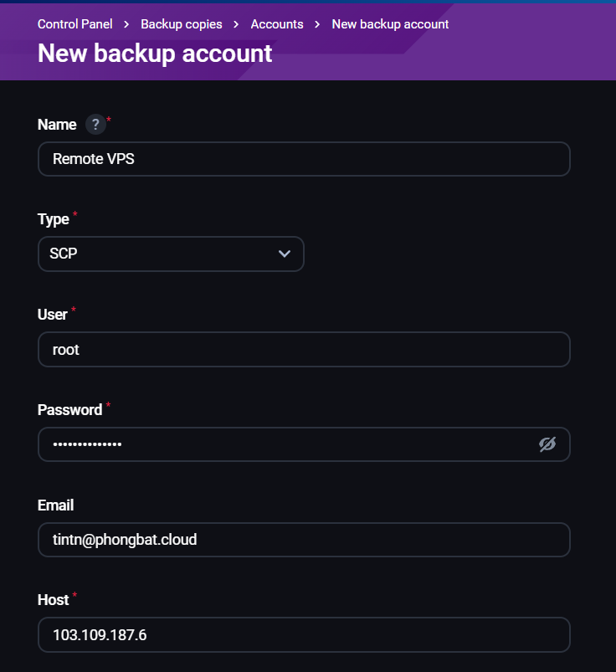The width and height of the screenshot is (616, 672).
Task: Focus the Name field containing Remote VPS
Action: pyautogui.click(x=304, y=159)
